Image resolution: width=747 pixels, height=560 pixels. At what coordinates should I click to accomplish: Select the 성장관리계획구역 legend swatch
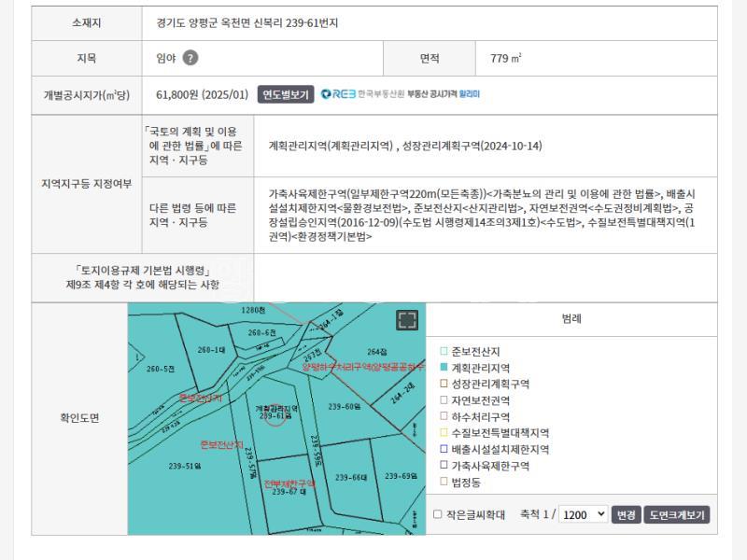pos(444,384)
